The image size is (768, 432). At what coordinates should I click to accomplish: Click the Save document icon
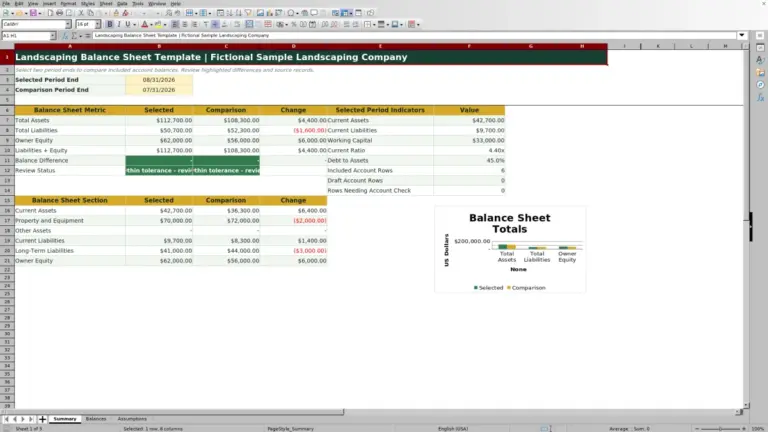coord(33,13)
